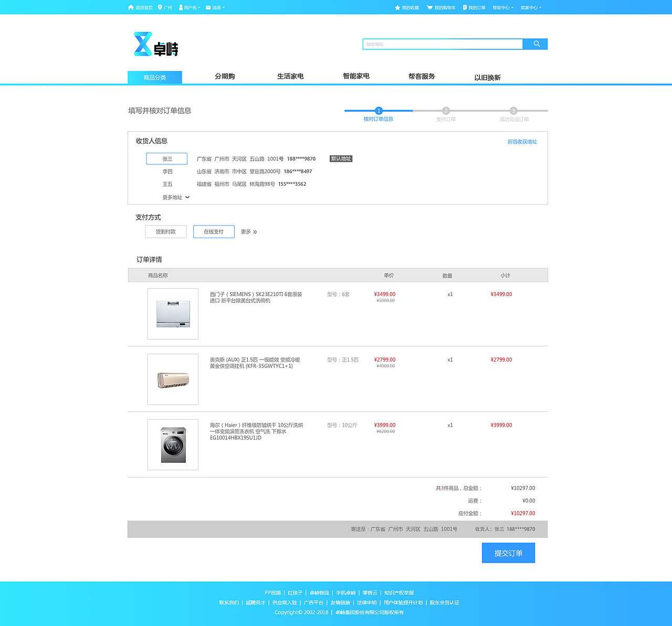672x626 pixels.
Task: Open the 帮助中心 dropdown
Action: 503,7
